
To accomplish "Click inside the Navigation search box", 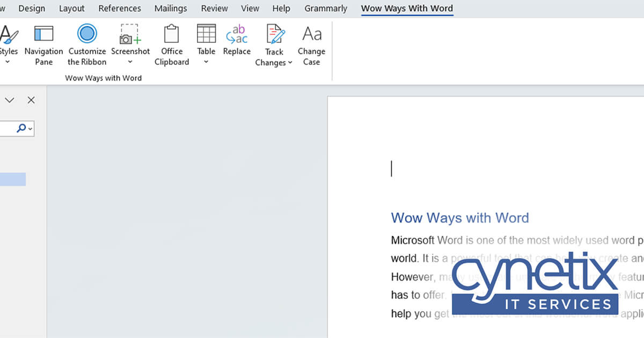I will [11, 128].
